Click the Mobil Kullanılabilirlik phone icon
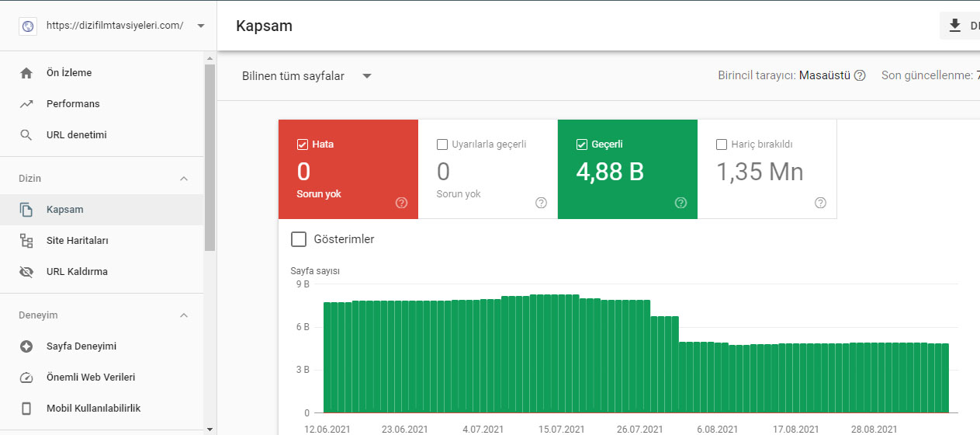 26,409
